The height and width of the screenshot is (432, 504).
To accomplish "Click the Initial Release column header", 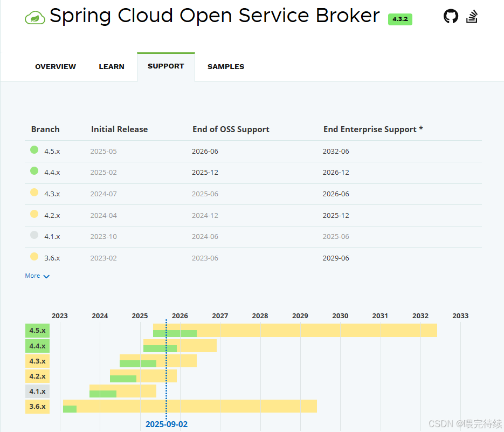I will point(119,129).
